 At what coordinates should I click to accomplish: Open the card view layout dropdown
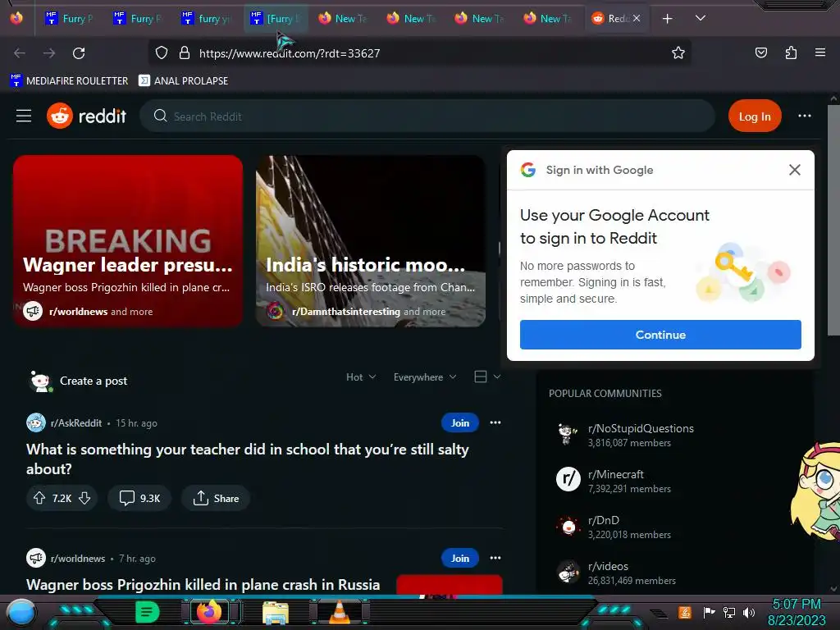[487, 377]
